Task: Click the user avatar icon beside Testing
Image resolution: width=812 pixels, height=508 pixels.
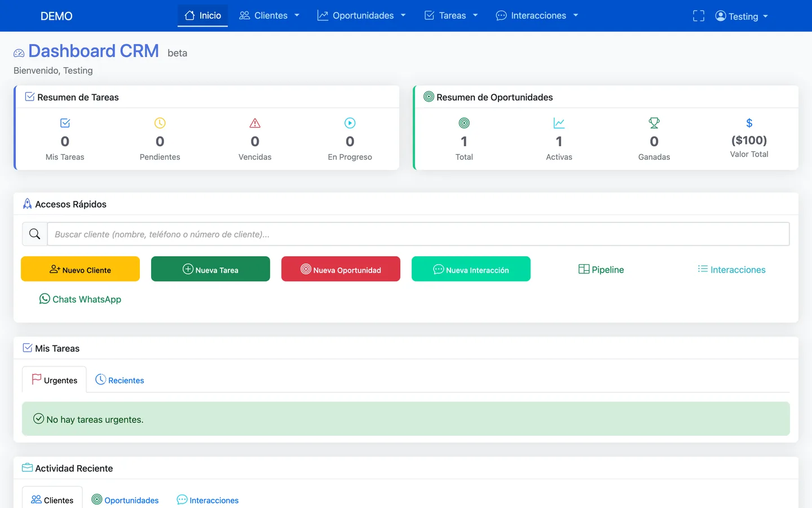Action: [x=721, y=16]
